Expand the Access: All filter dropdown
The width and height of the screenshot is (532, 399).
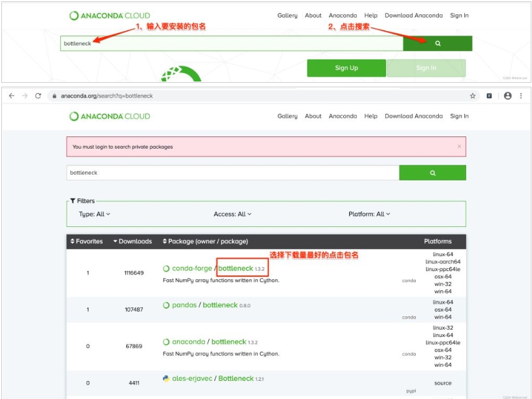coord(232,214)
